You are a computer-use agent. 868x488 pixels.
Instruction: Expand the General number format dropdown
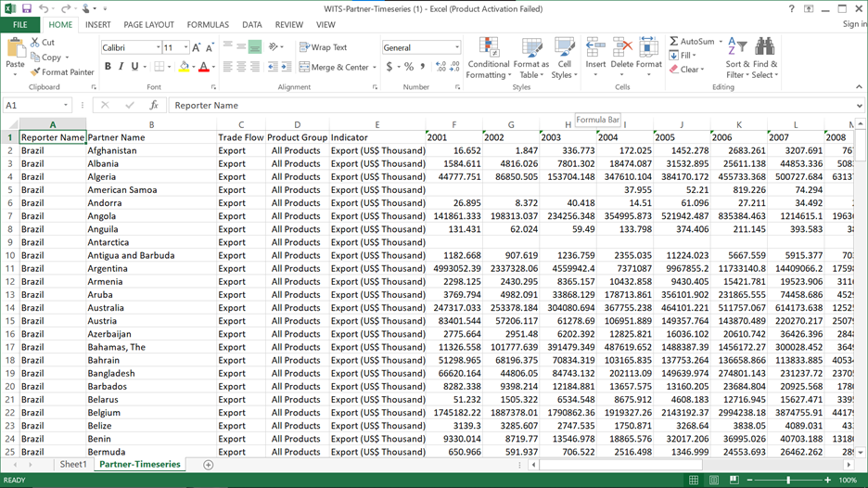[x=457, y=47]
